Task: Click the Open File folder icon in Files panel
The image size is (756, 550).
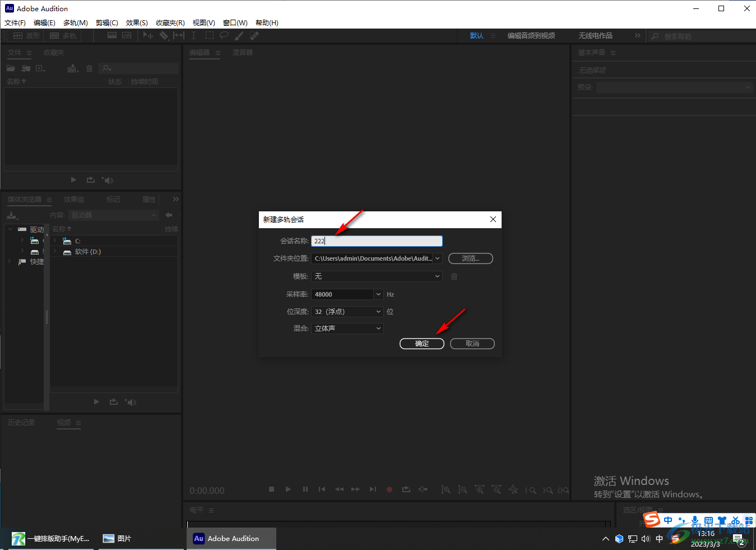Action: point(11,68)
